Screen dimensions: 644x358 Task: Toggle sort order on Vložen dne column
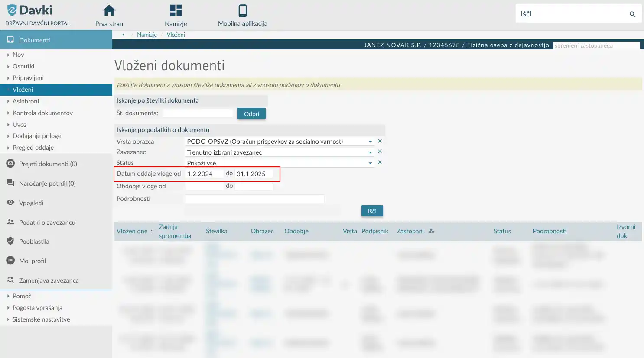click(153, 232)
